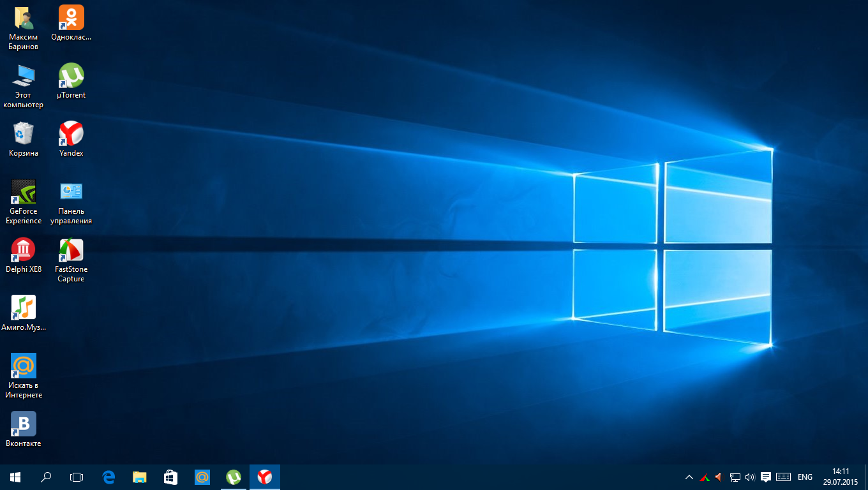Select the Delphi XE8 desktop shortcut
Image resolution: width=868 pixels, height=490 pixels.
[x=24, y=256]
